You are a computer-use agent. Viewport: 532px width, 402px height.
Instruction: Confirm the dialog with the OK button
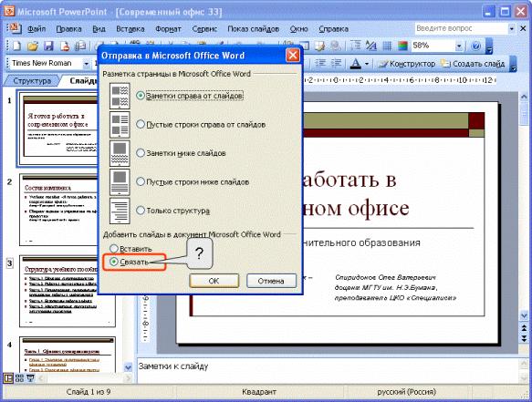(214, 281)
